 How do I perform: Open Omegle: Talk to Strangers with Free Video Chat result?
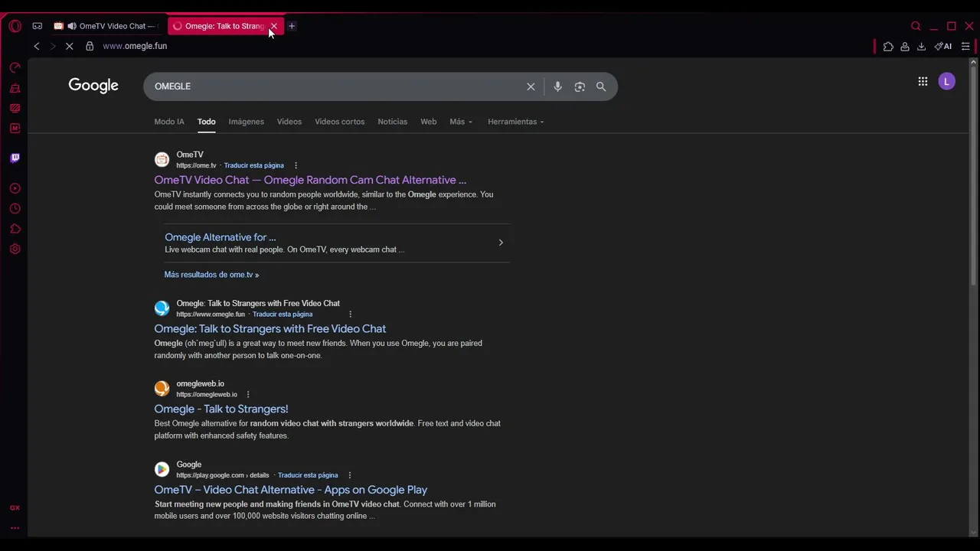(x=269, y=328)
